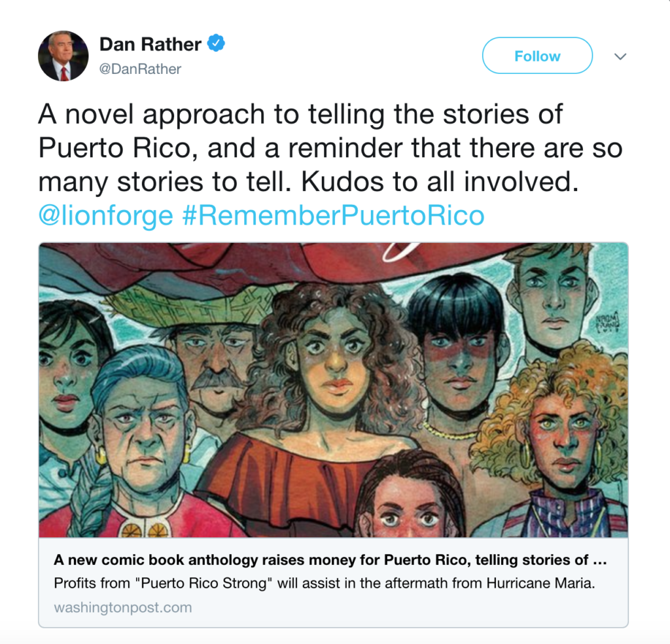This screenshot has height=644, width=670.
Task: Visit the @DanRather handle
Action: 140,69
